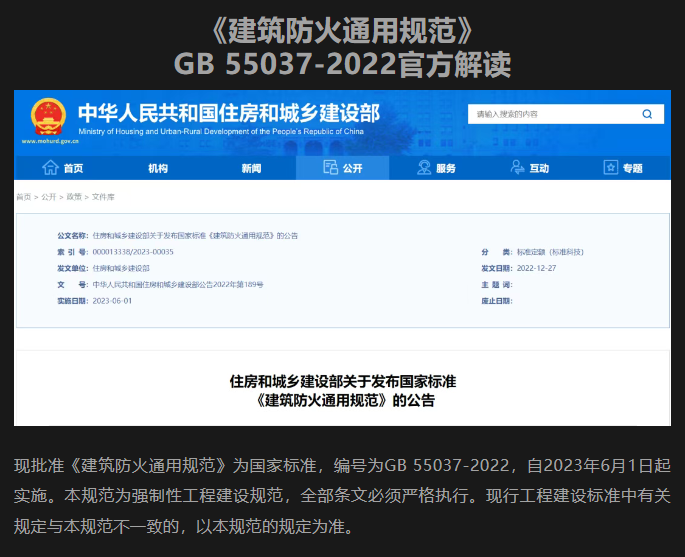Go to 首页 in the breadcrumb
Image resolution: width=685 pixels, height=557 pixels.
[x=24, y=197]
